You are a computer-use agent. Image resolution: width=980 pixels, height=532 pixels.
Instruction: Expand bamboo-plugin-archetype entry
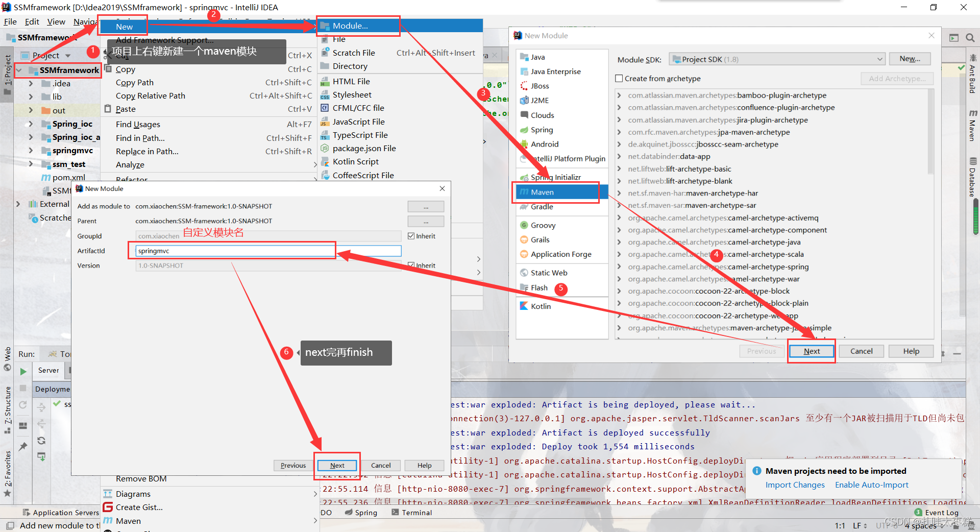(619, 95)
